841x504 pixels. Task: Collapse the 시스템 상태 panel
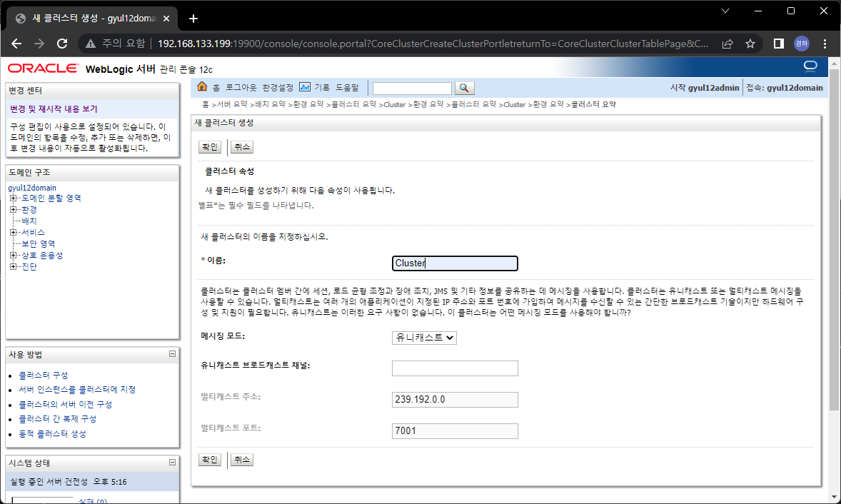172,462
